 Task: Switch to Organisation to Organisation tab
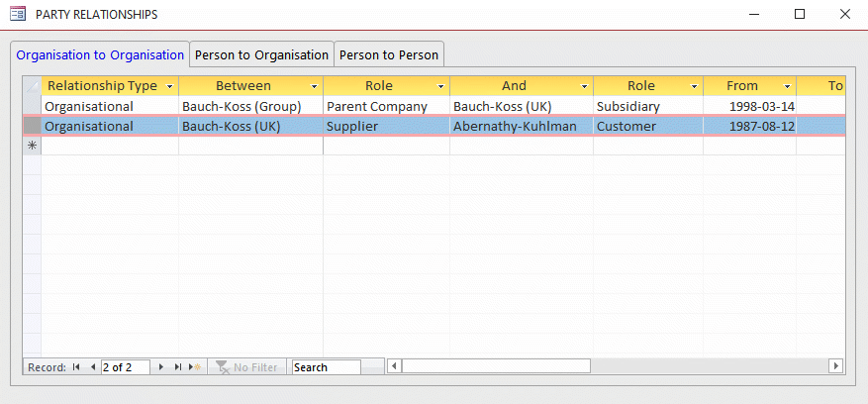click(x=100, y=54)
